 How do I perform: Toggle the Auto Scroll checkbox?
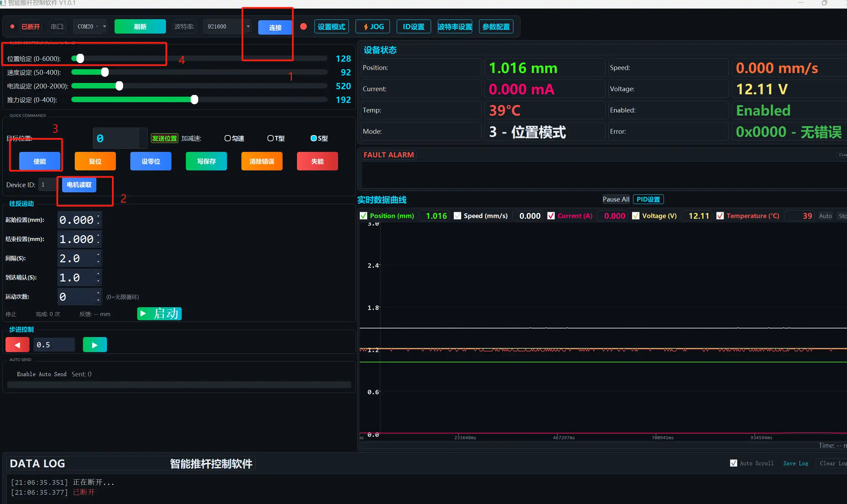(x=733, y=463)
